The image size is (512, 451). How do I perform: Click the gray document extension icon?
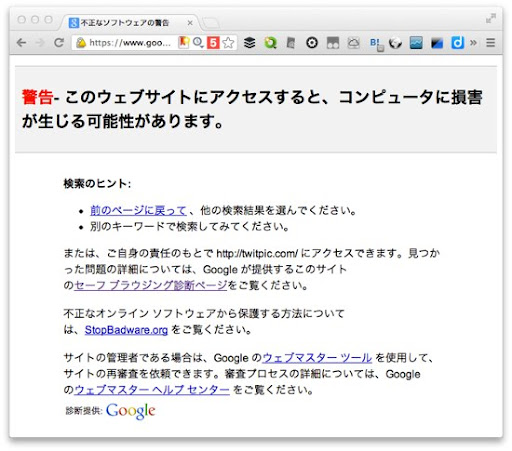point(291,43)
